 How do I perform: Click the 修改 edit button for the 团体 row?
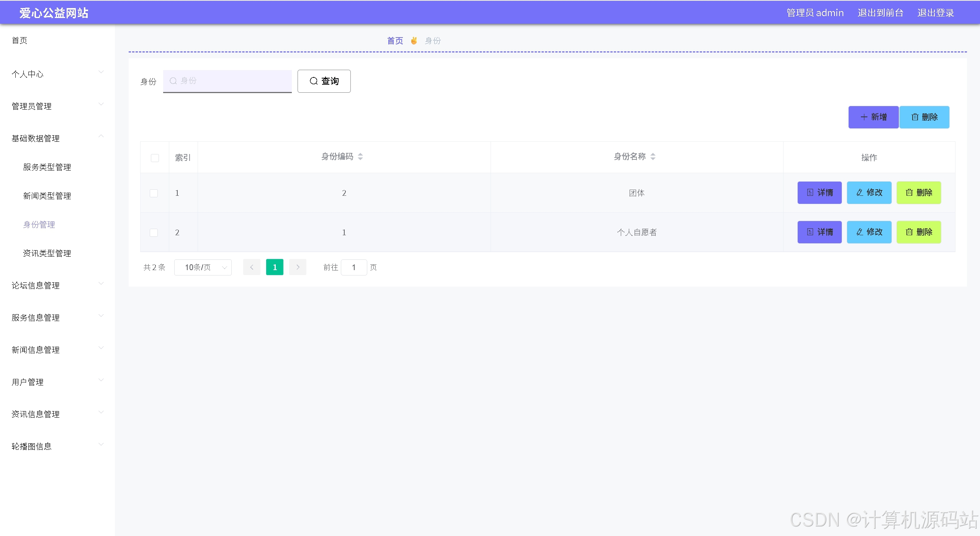click(x=869, y=193)
